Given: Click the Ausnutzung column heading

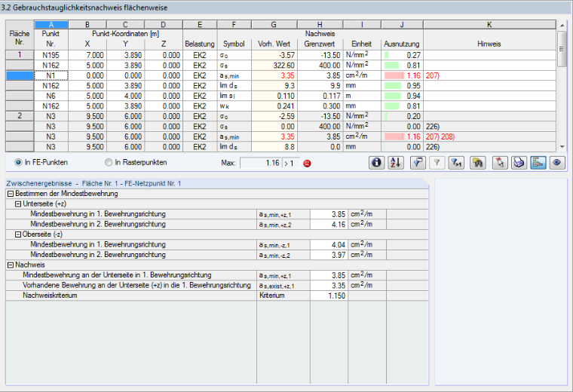Looking at the screenshot, I should (402, 44).
